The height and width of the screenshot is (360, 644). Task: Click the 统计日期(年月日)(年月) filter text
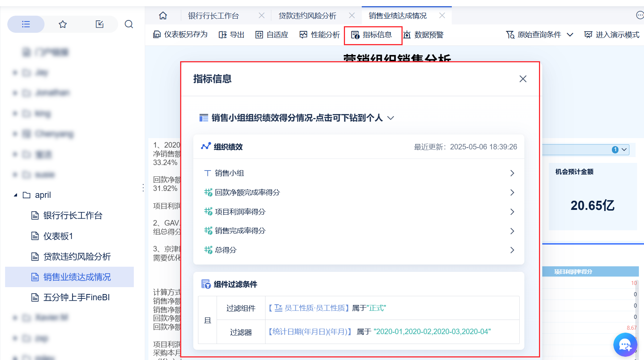[x=310, y=332]
